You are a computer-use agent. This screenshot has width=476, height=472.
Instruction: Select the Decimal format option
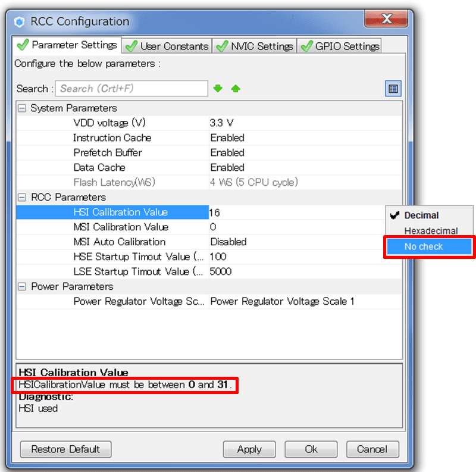coord(421,215)
